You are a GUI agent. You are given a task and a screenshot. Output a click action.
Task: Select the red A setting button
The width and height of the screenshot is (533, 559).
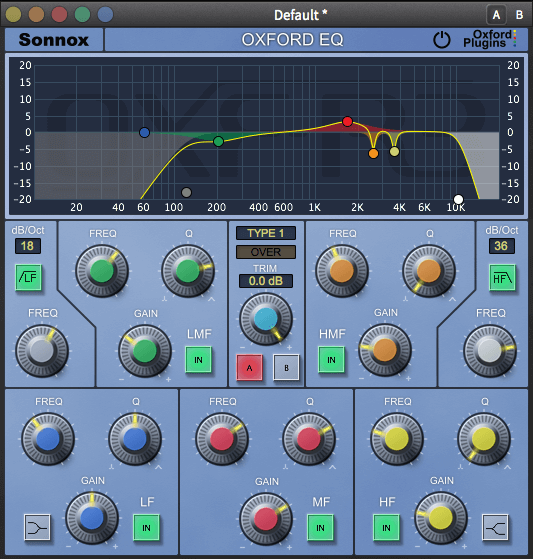click(x=249, y=368)
